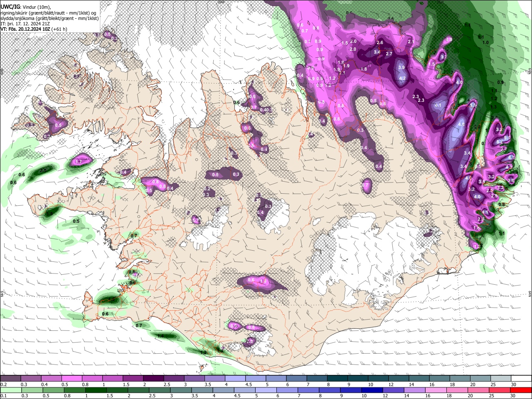Viewport: 532px width, 399px height.
Task: Click the 'rigning/skúrir' legend description line
Action: pyautogui.click(x=48, y=13)
